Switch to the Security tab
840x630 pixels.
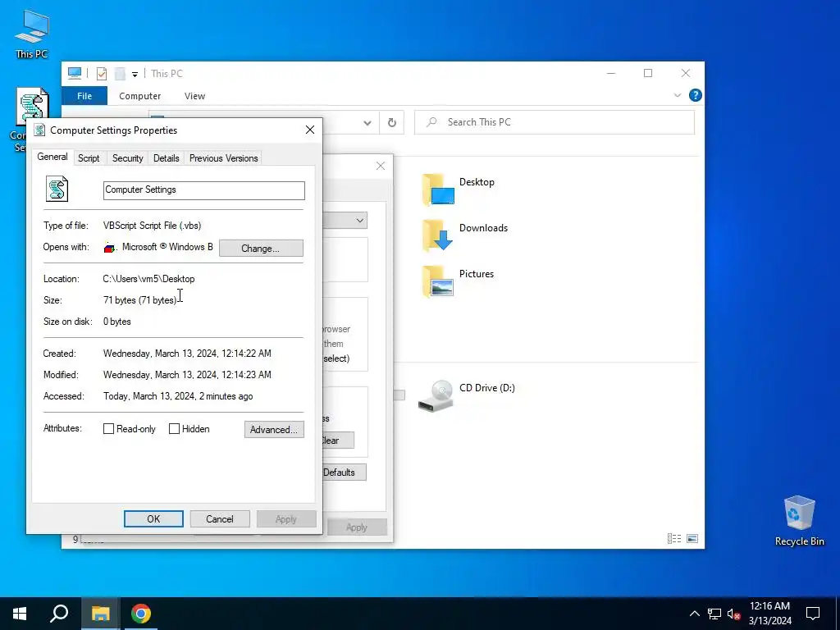click(127, 158)
